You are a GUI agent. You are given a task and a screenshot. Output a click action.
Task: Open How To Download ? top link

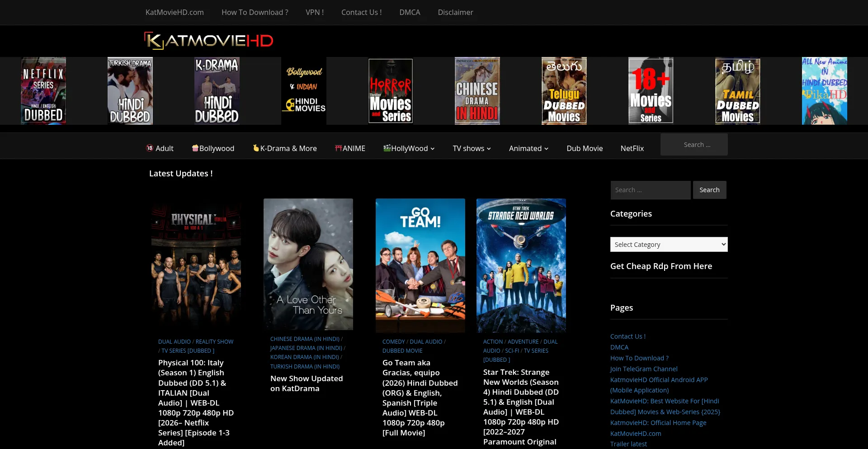coord(255,12)
